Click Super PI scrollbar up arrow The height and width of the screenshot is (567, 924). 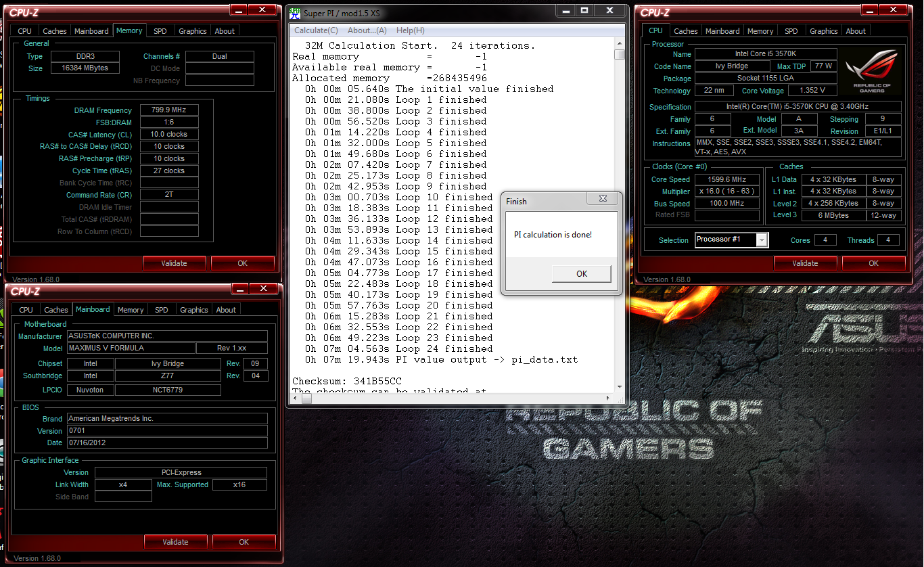pyautogui.click(x=620, y=43)
